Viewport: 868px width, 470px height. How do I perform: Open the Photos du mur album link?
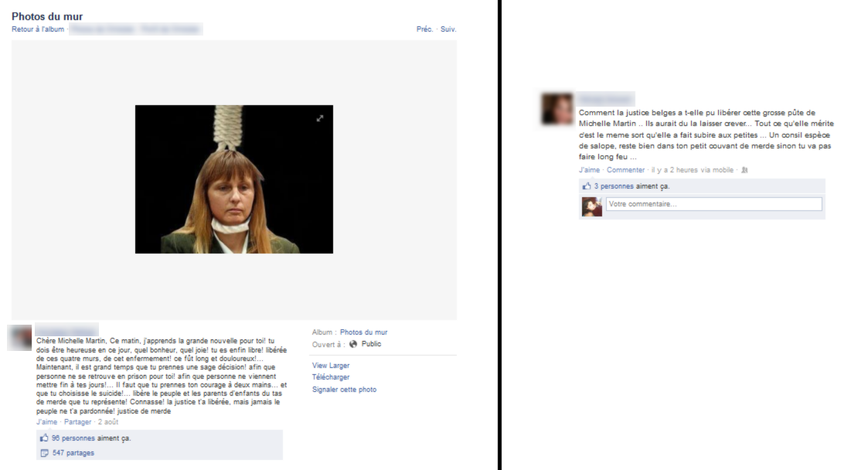pos(364,332)
